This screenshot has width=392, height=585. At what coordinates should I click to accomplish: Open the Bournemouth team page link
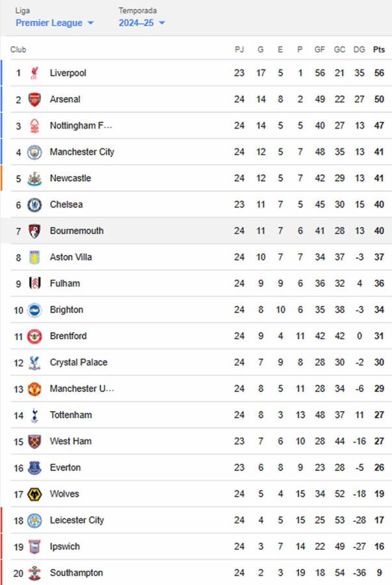click(x=77, y=231)
